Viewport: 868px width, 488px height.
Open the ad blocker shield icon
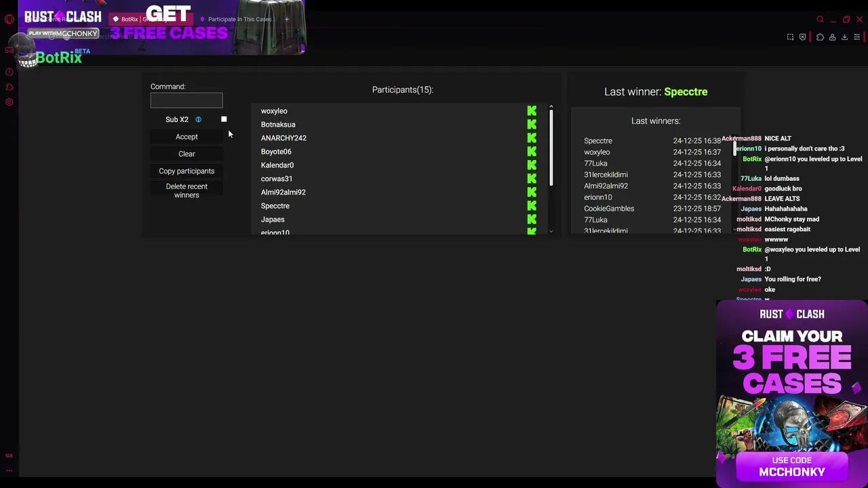[x=803, y=37]
